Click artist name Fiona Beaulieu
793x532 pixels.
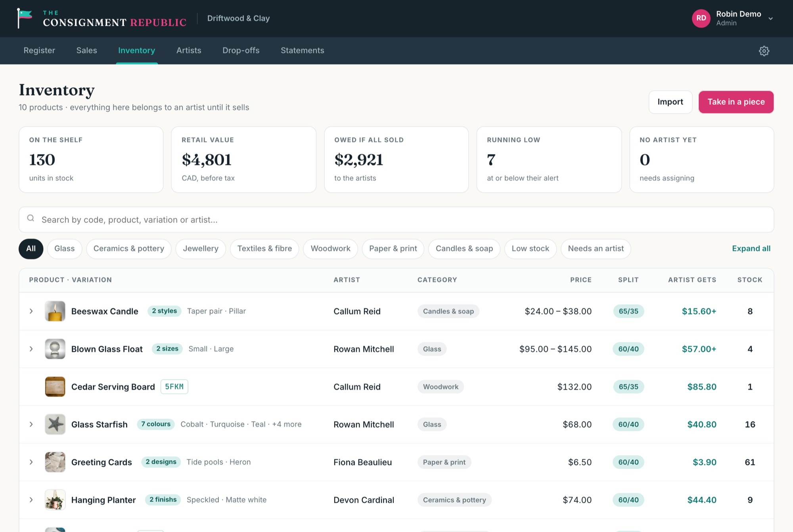(362, 462)
